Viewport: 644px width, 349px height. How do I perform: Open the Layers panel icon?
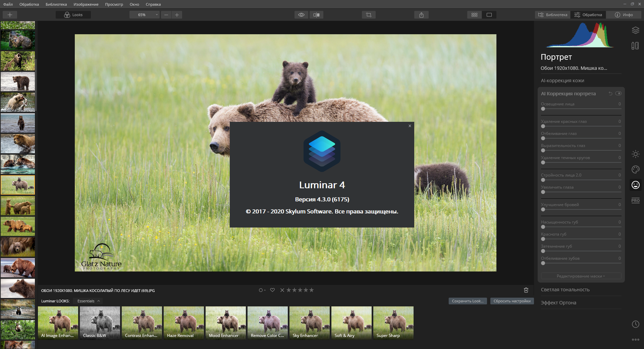pyautogui.click(x=635, y=30)
